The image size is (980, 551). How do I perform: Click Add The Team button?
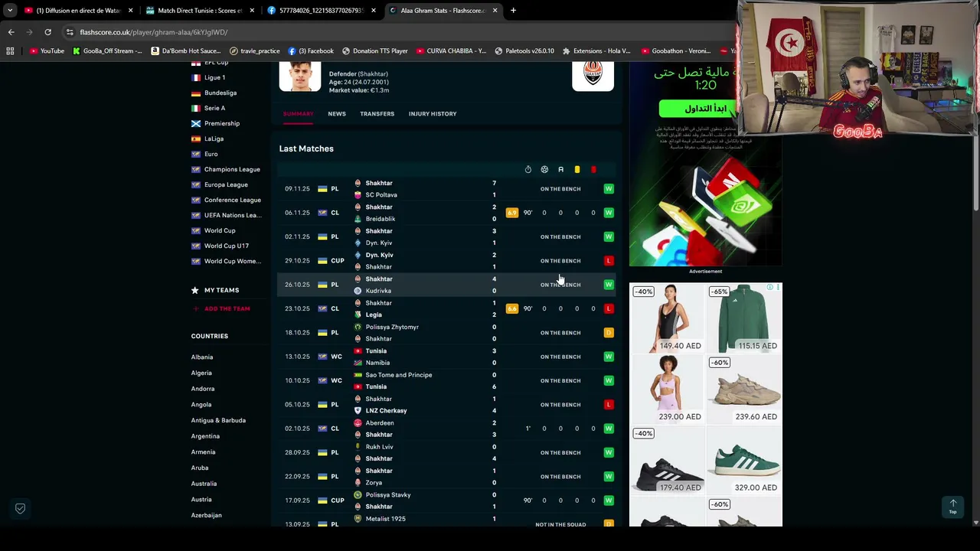221,308
